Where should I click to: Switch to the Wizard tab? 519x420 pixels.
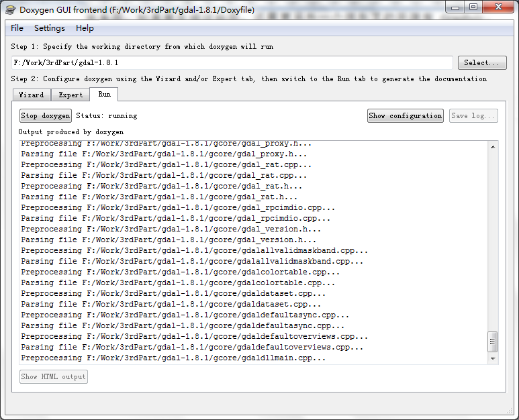click(32, 95)
